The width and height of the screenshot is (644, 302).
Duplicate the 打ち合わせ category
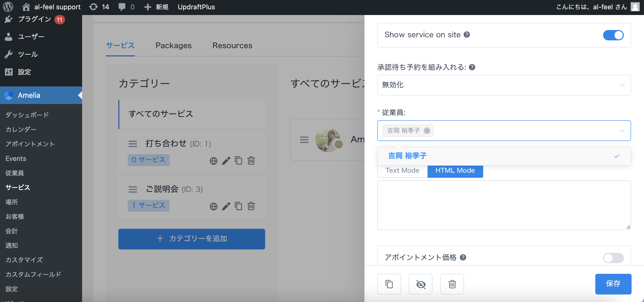[238, 161]
